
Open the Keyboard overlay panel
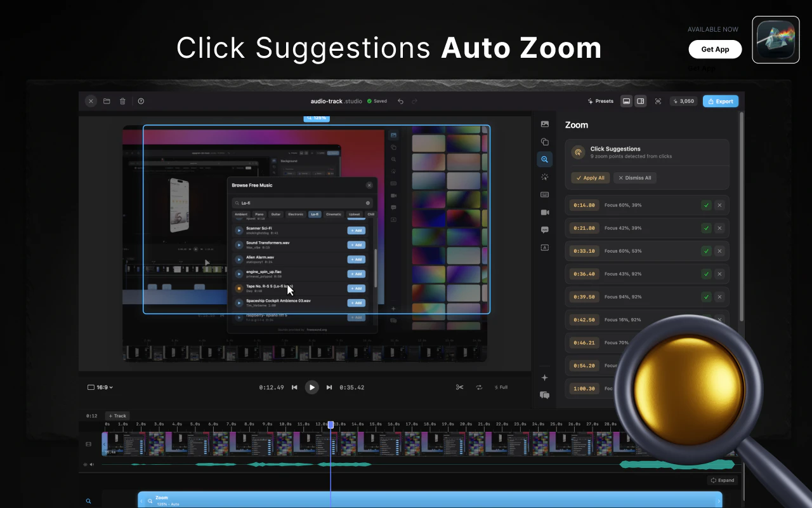[544, 194]
